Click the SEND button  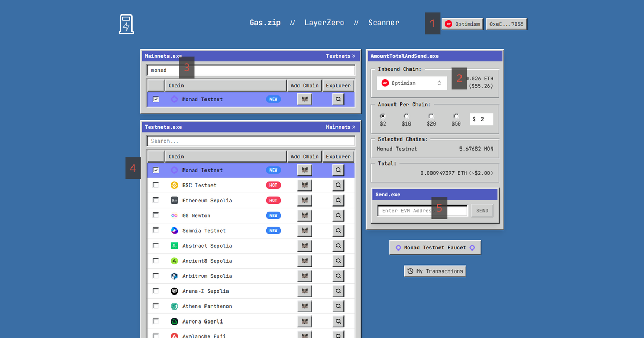point(482,211)
